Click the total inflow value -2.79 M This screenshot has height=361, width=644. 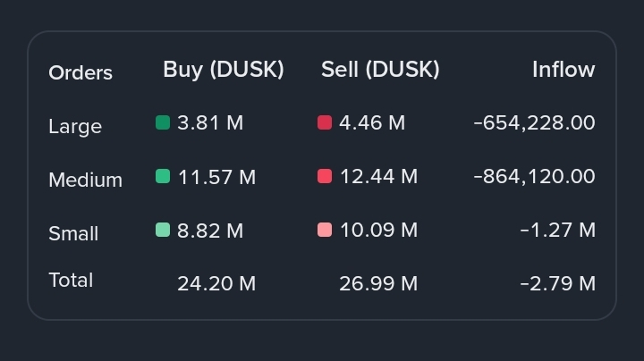tap(557, 283)
